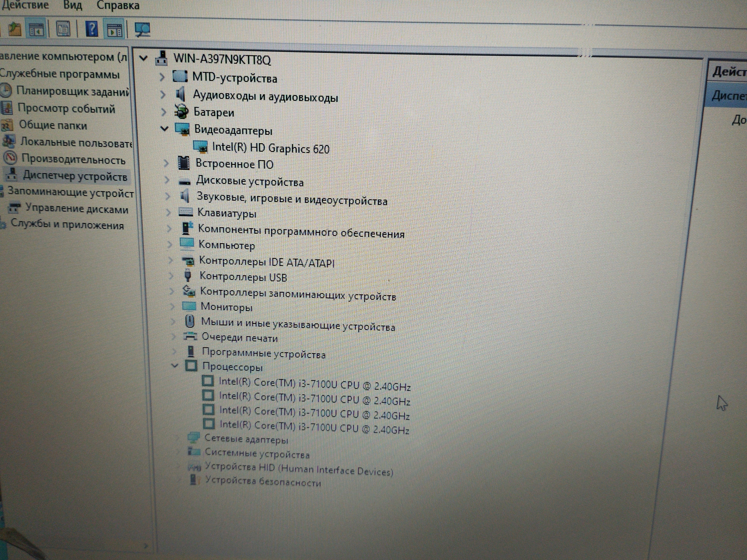Open Производительность in left tree
Screen dimensions: 747x560
tap(74, 159)
